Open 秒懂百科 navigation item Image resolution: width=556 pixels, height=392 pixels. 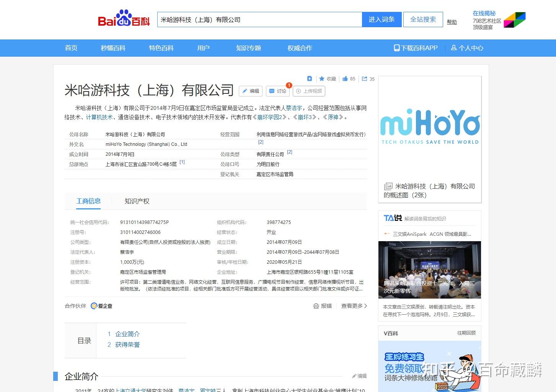(x=113, y=48)
